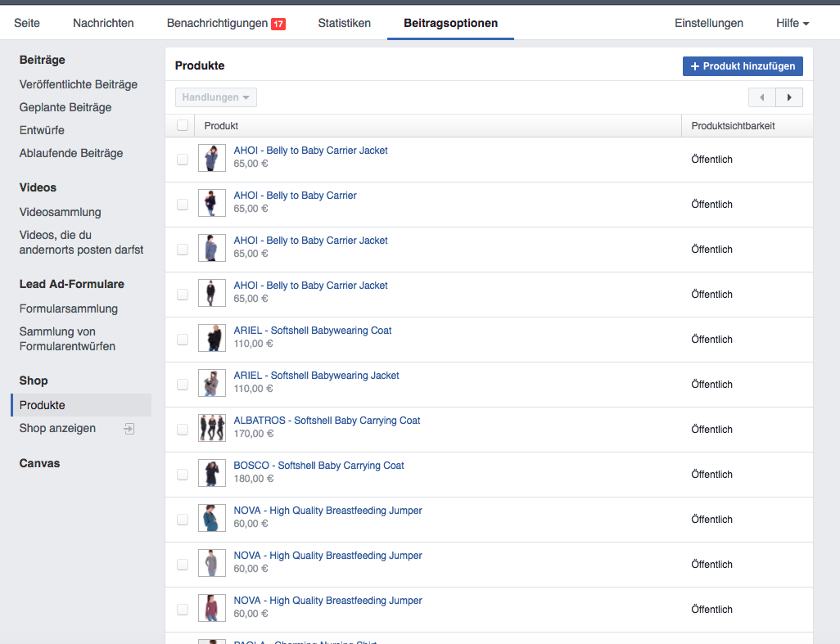
Task: Open Videos, die du andernorts posten darfst
Action: point(81,242)
